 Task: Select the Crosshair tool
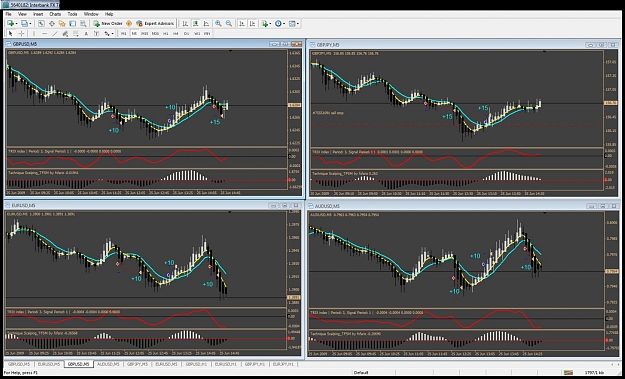[x=22, y=34]
